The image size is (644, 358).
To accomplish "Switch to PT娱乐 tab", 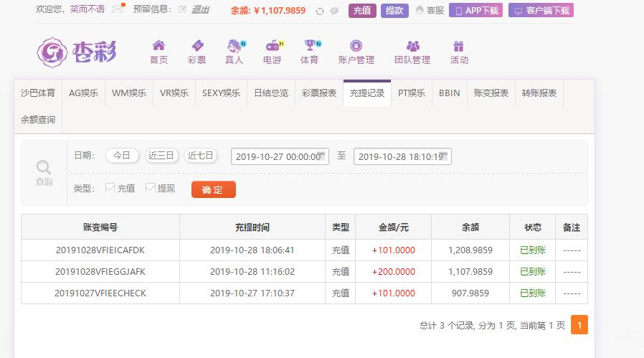I will tap(412, 93).
